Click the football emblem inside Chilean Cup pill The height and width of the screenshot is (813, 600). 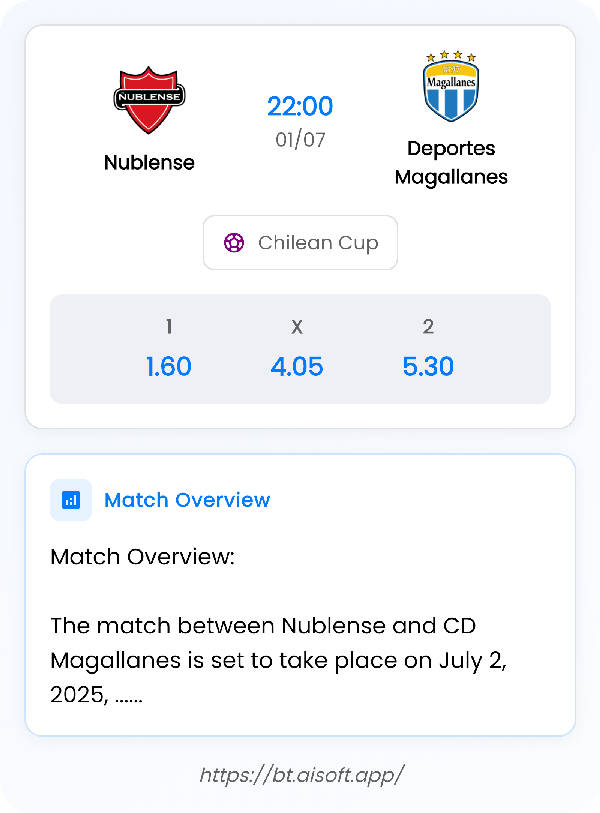click(x=234, y=242)
